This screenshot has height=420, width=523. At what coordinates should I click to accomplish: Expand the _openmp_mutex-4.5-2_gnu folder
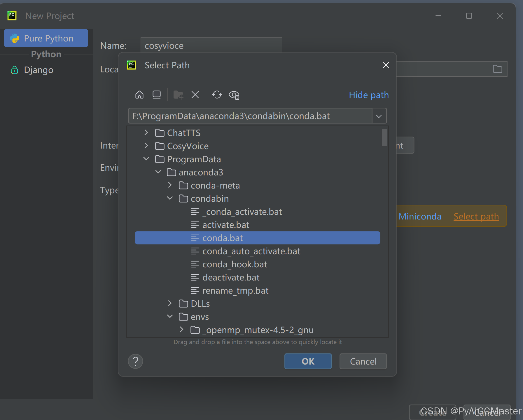(181, 330)
